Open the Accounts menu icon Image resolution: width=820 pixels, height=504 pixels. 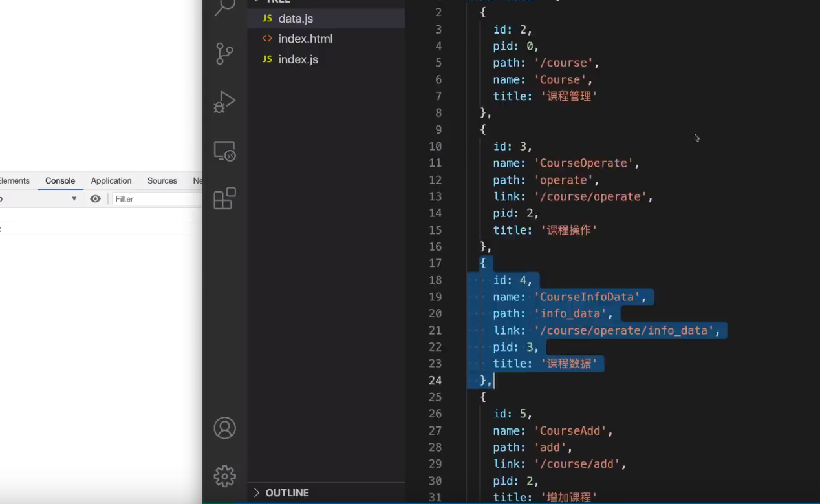(x=225, y=428)
